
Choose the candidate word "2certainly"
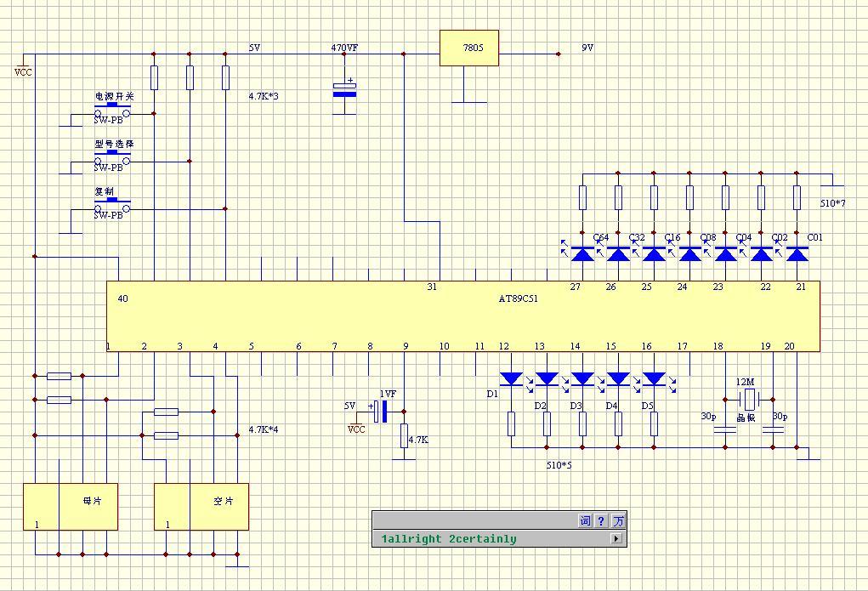[482, 539]
